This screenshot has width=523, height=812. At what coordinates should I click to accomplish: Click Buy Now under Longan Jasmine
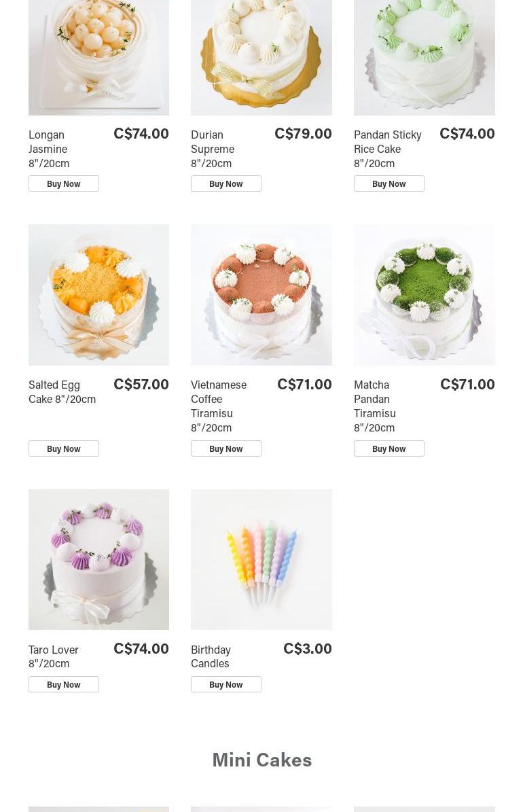tap(64, 184)
